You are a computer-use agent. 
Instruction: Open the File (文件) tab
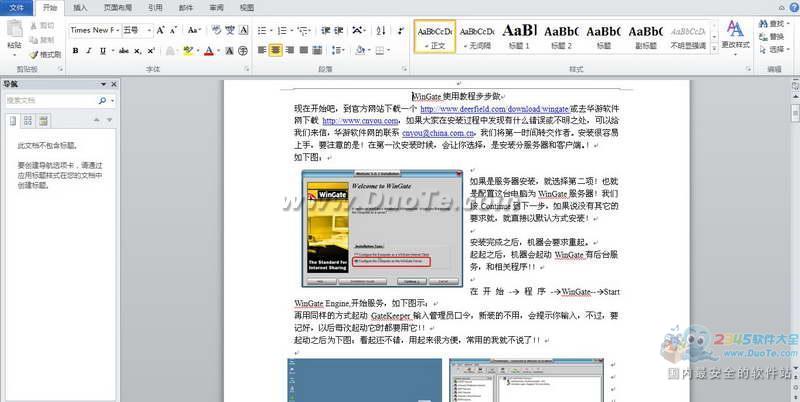coord(17,8)
